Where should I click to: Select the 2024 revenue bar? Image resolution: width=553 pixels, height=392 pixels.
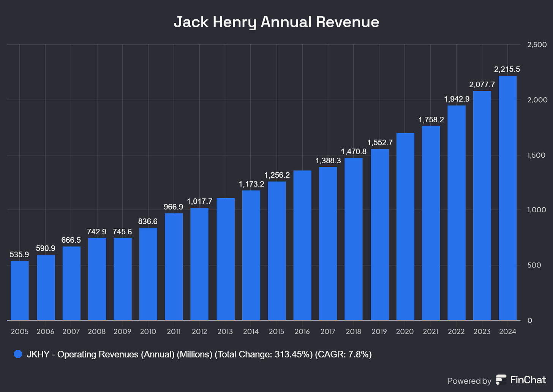pyautogui.click(x=508, y=198)
